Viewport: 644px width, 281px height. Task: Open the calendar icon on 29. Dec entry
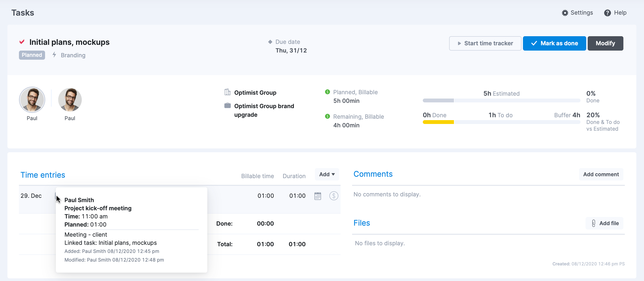click(x=318, y=196)
